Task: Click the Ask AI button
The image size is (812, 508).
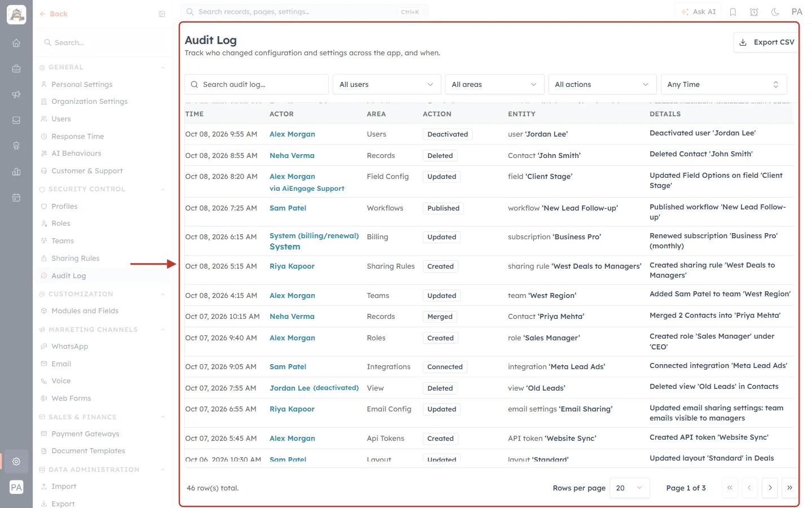Action: tap(699, 12)
